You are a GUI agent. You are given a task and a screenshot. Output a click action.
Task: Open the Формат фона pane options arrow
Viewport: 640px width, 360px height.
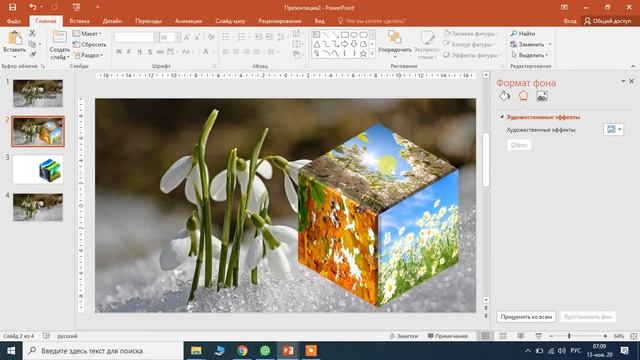pos(623,81)
